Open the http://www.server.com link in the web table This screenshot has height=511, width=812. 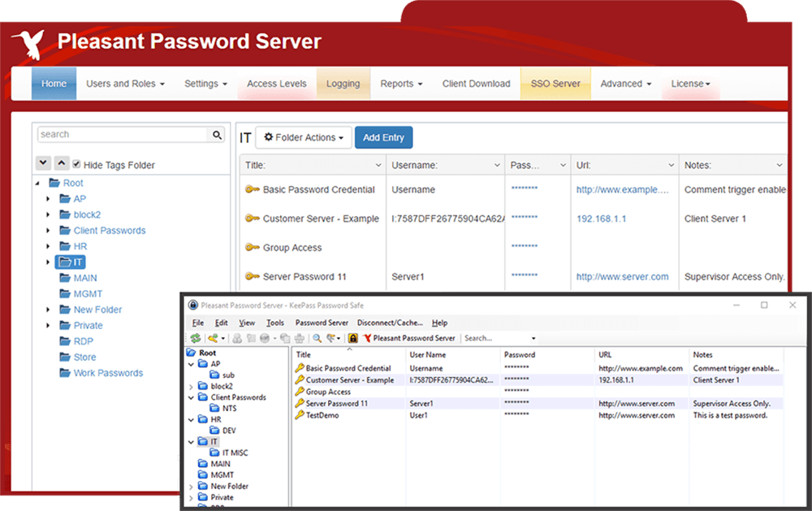(x=622, y=277)
